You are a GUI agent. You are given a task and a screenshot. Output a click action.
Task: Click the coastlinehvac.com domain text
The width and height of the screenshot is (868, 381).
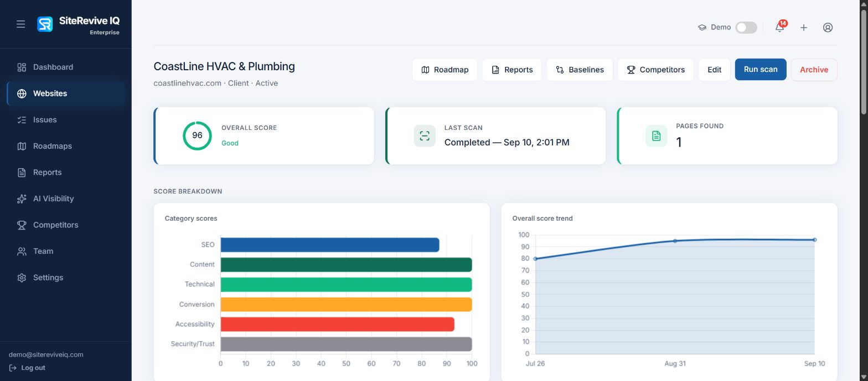(187, 83)
